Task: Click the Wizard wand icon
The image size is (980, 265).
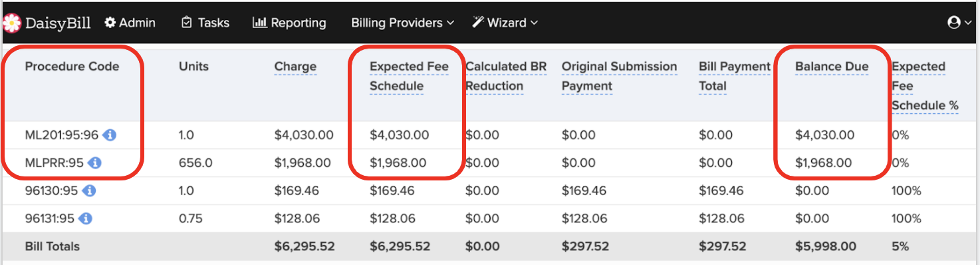Action: tap(478, 23)
